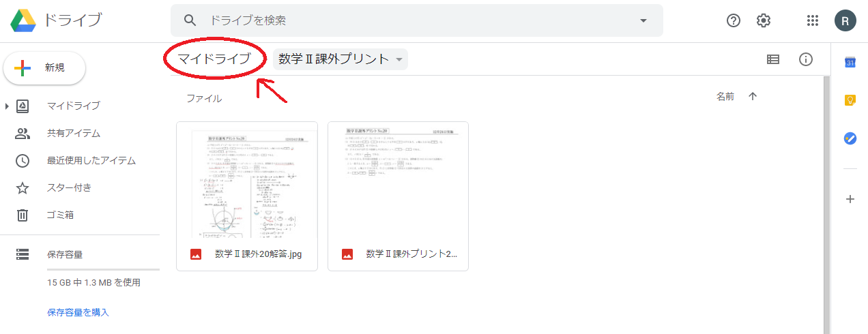This screenshot has height=334, width=868.
Task: Switch to list view layout
Action: (x=773, y=59)
